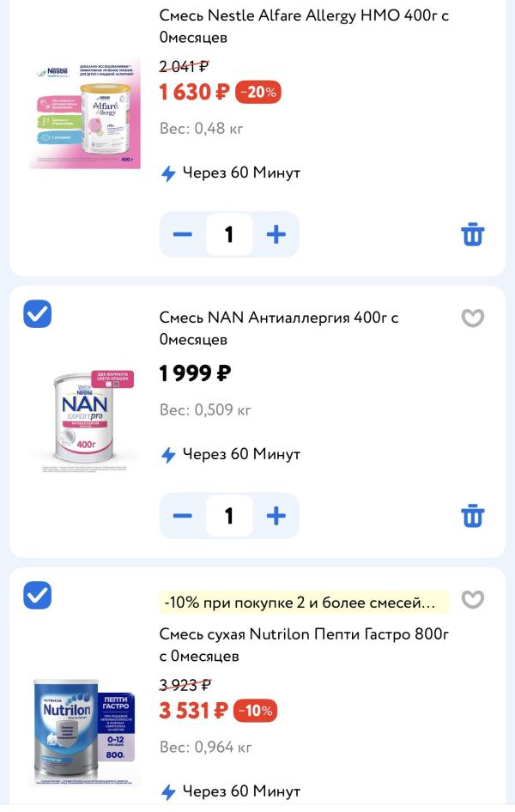Viewport: 515px width, 812px height.
Task: Tap the quantity field of Nestle Alfare
Action: 229,234
